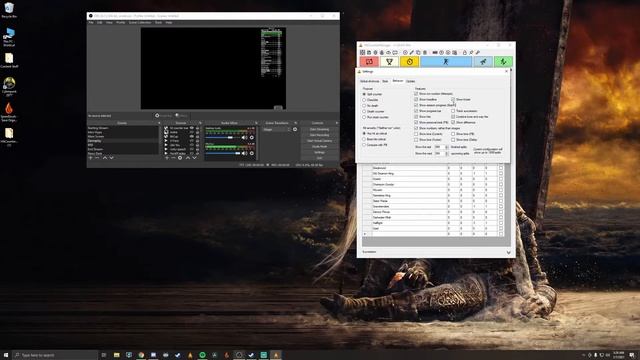Open the Scene Collection menu in OBS

coord(140,22)
